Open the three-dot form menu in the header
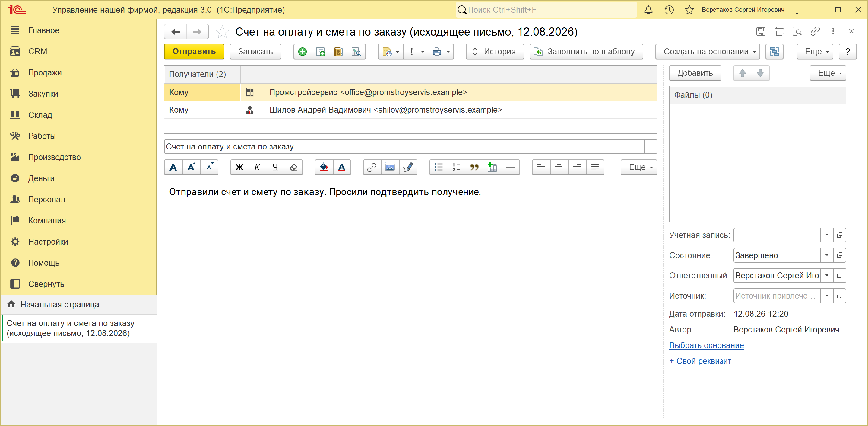The width and height of the screenshot is (868, 426). coord(833,31)
